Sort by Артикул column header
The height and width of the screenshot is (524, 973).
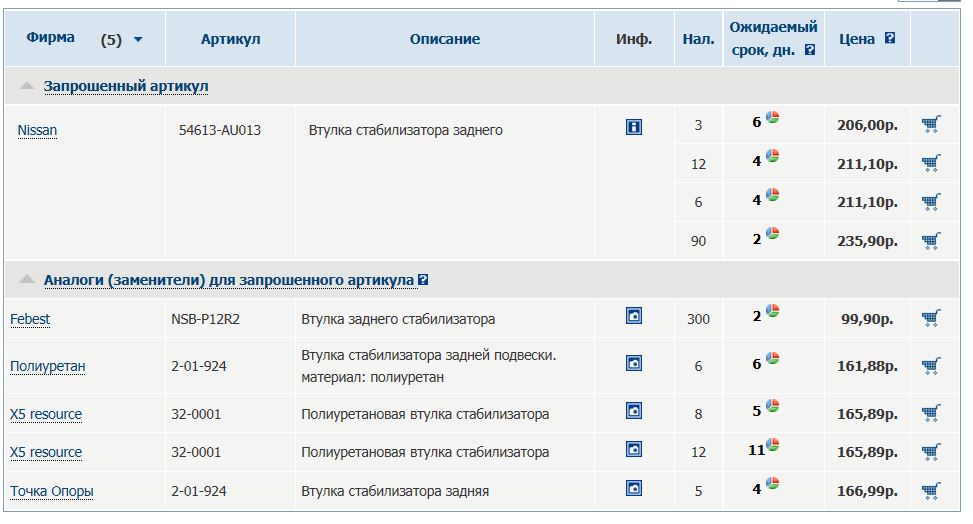[x=230, y=39]
